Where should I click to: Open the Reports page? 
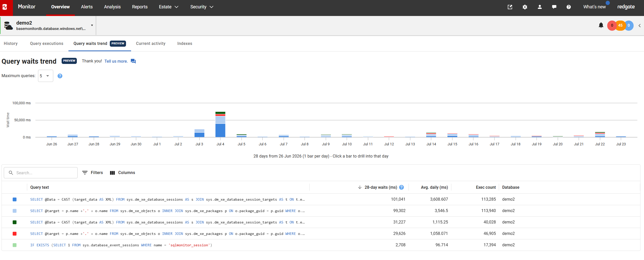point(140,7)
